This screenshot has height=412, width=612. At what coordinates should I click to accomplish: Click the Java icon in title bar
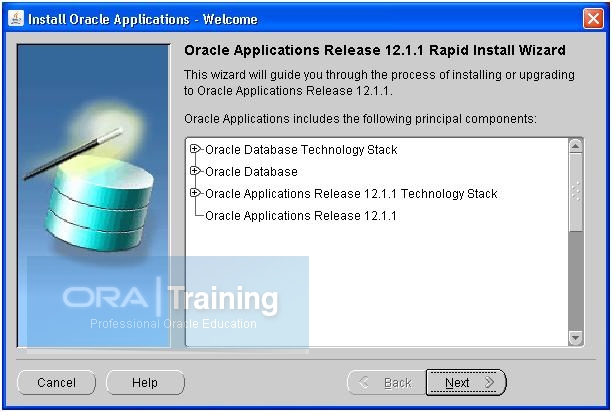tap(16, 18)
